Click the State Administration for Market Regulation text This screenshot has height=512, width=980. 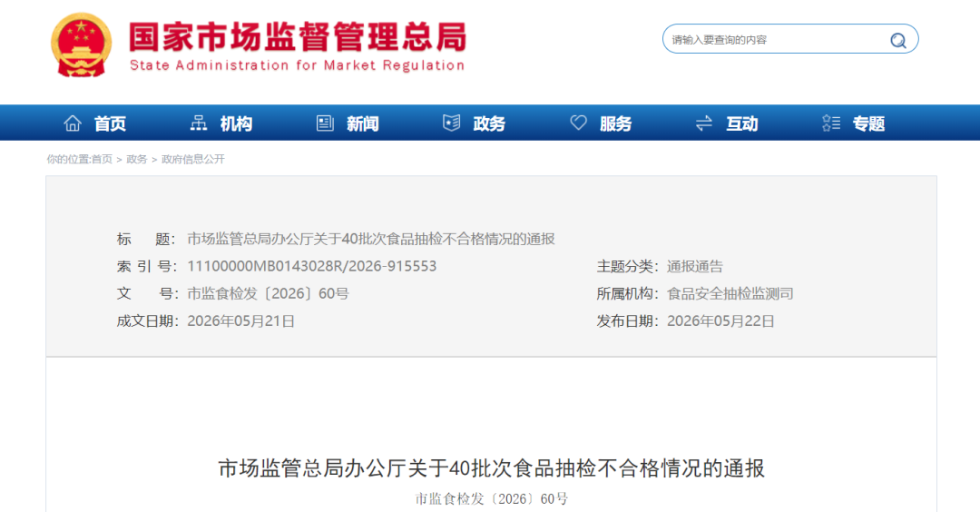point(298,65)
